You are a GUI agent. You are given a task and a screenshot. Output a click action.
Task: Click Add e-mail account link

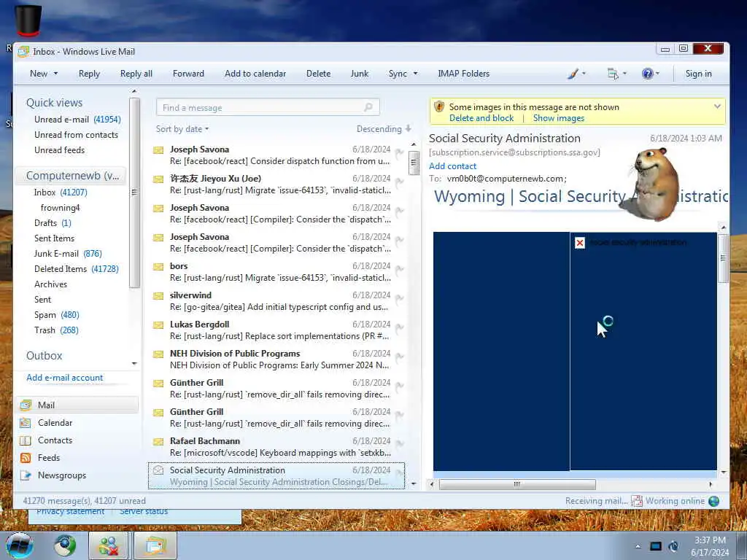[x=65, y=378]
